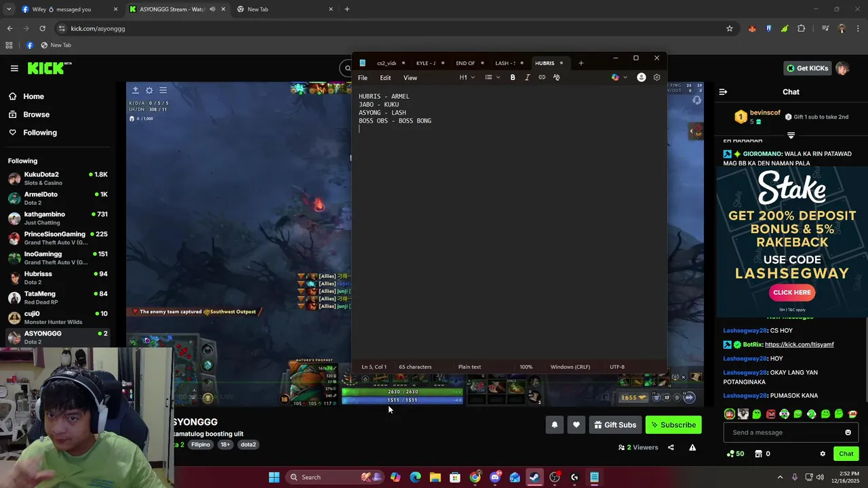Toggle bold formatting in Notepad

(513, 77)
